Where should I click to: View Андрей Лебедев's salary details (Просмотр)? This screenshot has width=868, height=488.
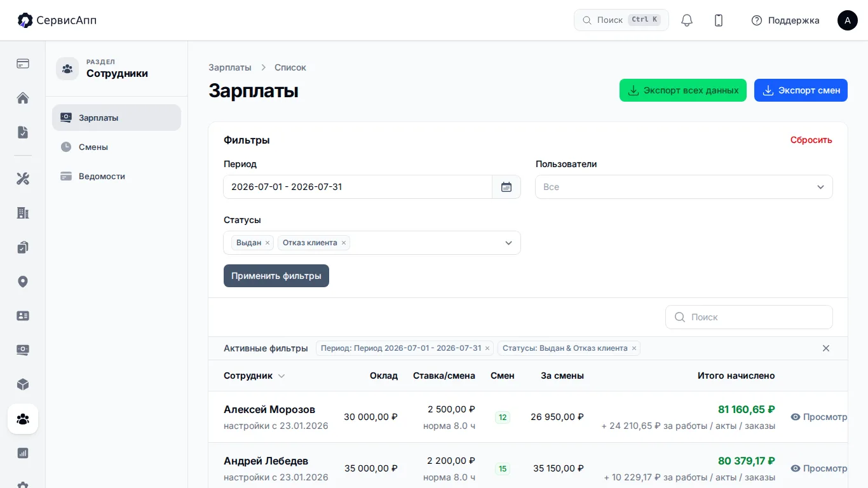(819, 468)
